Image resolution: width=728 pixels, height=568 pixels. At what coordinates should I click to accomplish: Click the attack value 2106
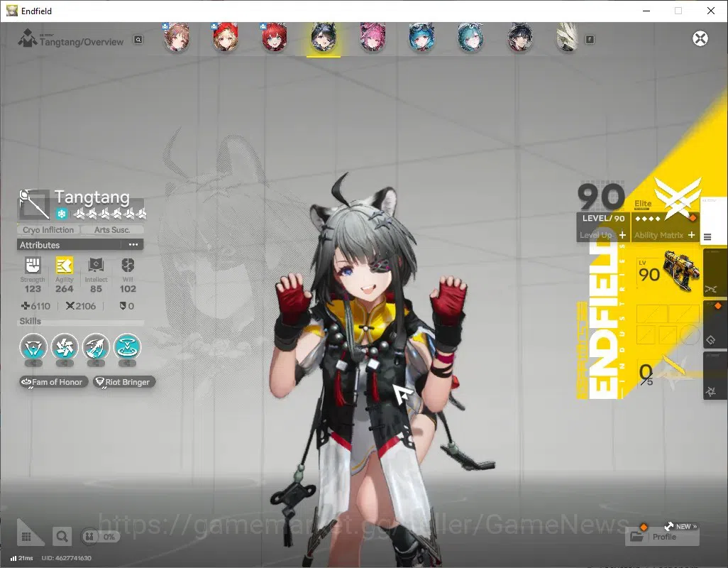(81, 306)
